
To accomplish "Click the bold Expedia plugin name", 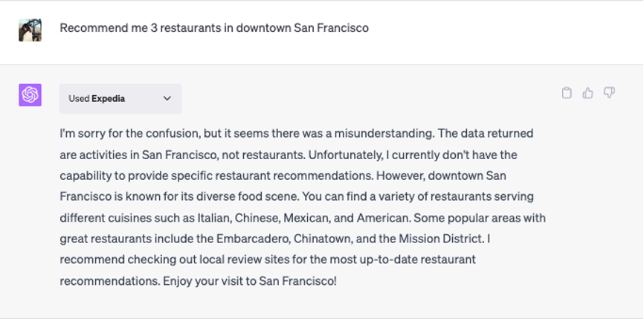I will coord(109,98).
